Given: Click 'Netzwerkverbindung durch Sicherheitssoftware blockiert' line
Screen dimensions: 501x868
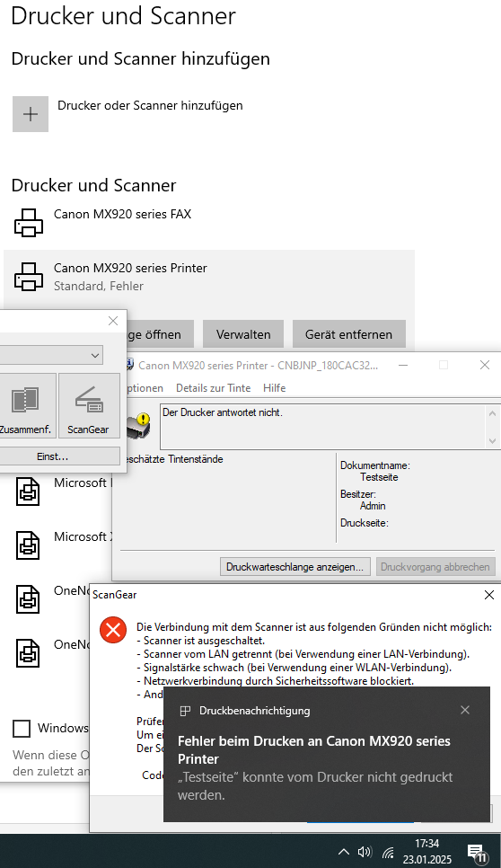Looking at the screenshot, I should [x=276, y=680].
